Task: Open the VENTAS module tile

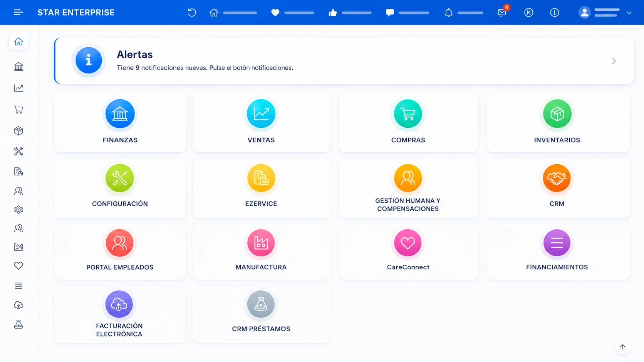Action: [261, 122]
